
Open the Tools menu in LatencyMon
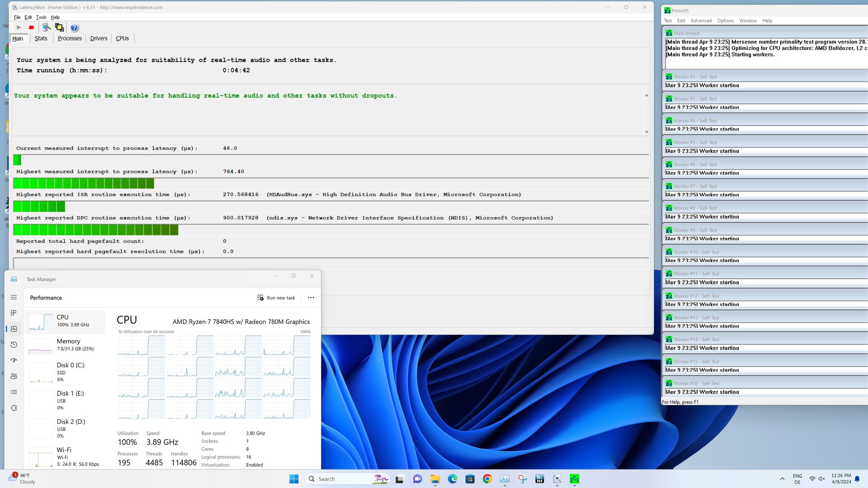41,17
